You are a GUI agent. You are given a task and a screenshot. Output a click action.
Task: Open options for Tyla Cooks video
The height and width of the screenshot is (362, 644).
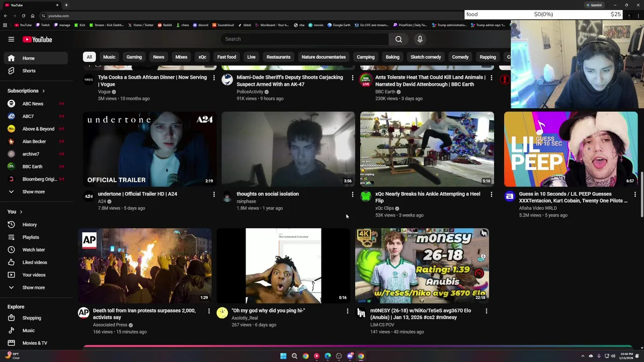click(x=214, y=78)
